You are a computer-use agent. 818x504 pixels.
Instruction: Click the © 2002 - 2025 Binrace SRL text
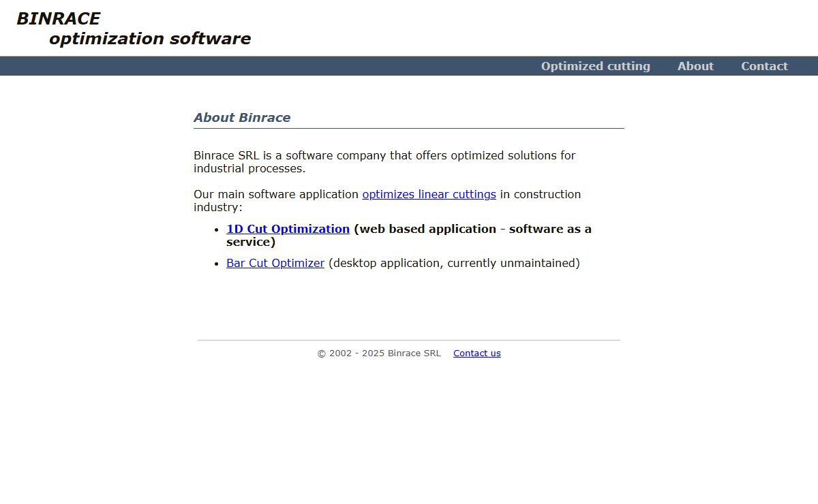pyautogui.click(x=379, y=353)
